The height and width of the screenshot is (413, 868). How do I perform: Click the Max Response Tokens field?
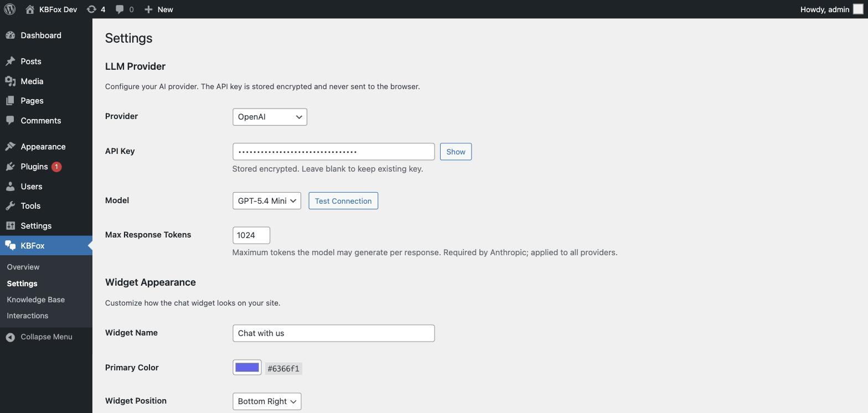coord(251,235)
